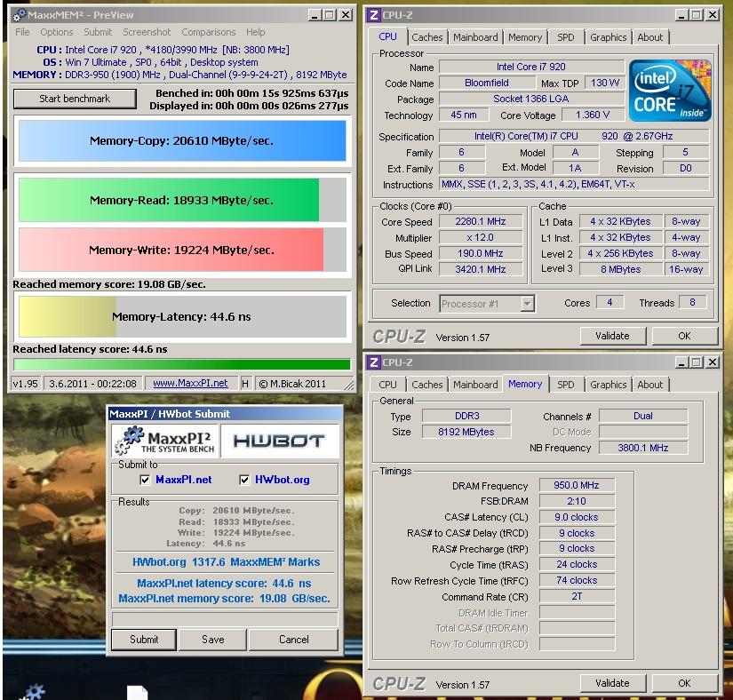Switch to About tab in lower CPU-Z window

coord(650,385)
